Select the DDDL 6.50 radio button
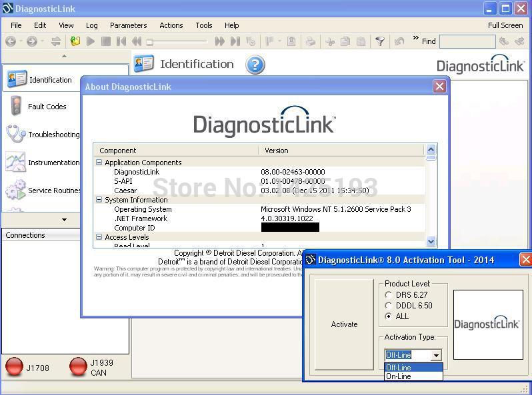Image resolution: width=532 pixels, height=395 pixels. point(389,305)
